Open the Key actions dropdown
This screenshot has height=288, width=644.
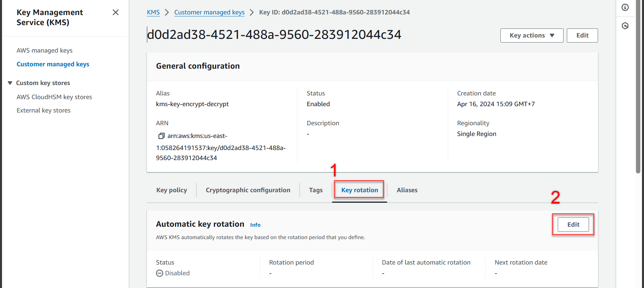(x=532, y=35)
